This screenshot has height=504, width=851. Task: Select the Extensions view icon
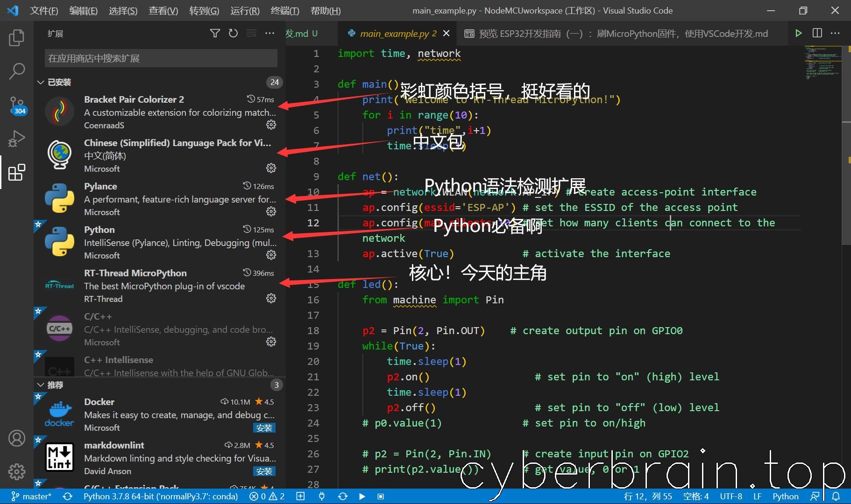[x=17, y=172]
